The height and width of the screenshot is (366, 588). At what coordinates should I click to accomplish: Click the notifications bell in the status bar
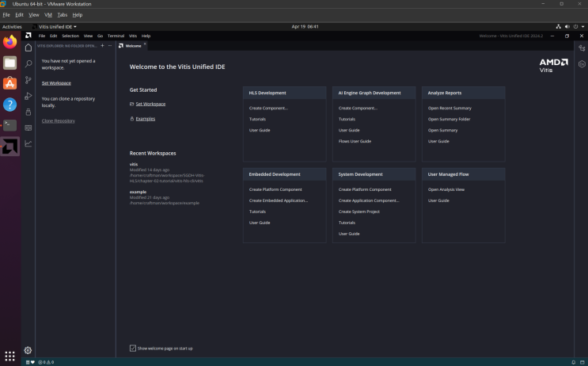pos(574,362)
